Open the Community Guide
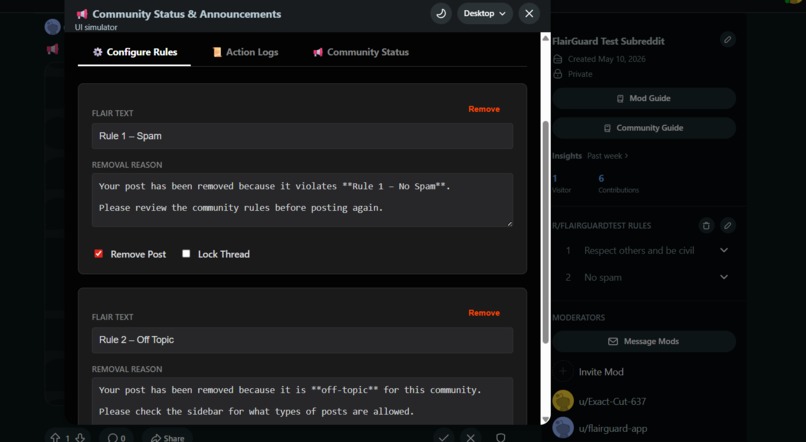This screenshot has width=806, height=442. pyautogui.click(x=644, y=128)
